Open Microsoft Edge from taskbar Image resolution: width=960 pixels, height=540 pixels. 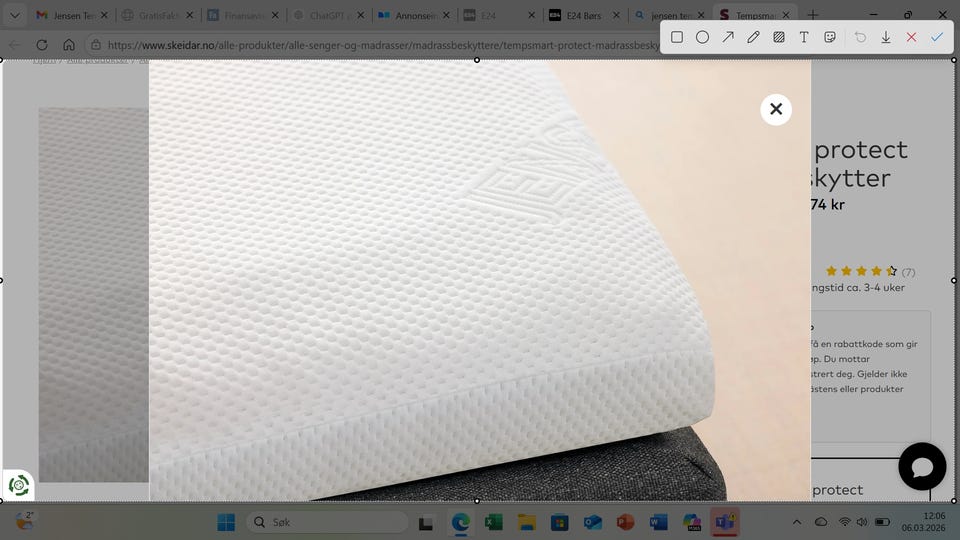click(x=460, y=522)
